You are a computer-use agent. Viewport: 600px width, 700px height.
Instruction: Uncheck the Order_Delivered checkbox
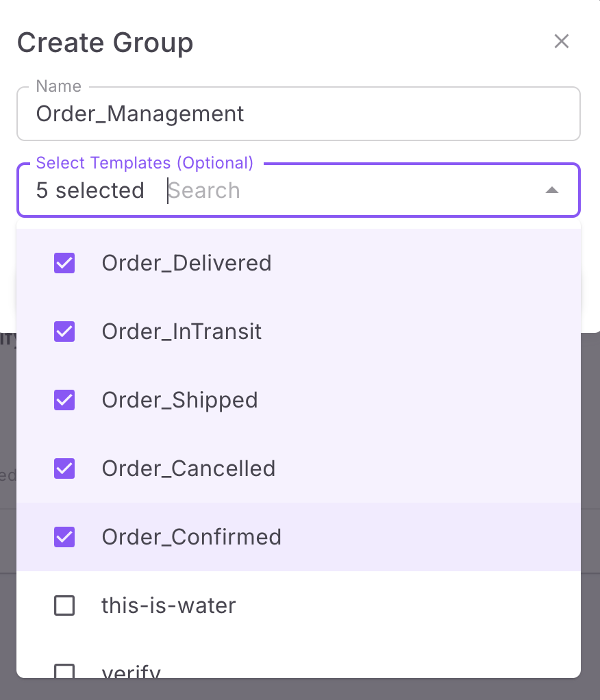point(64,263)
